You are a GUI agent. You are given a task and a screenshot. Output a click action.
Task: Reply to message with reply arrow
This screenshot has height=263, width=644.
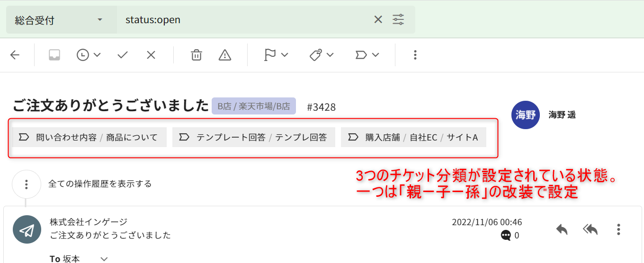(x=562, y=229)
